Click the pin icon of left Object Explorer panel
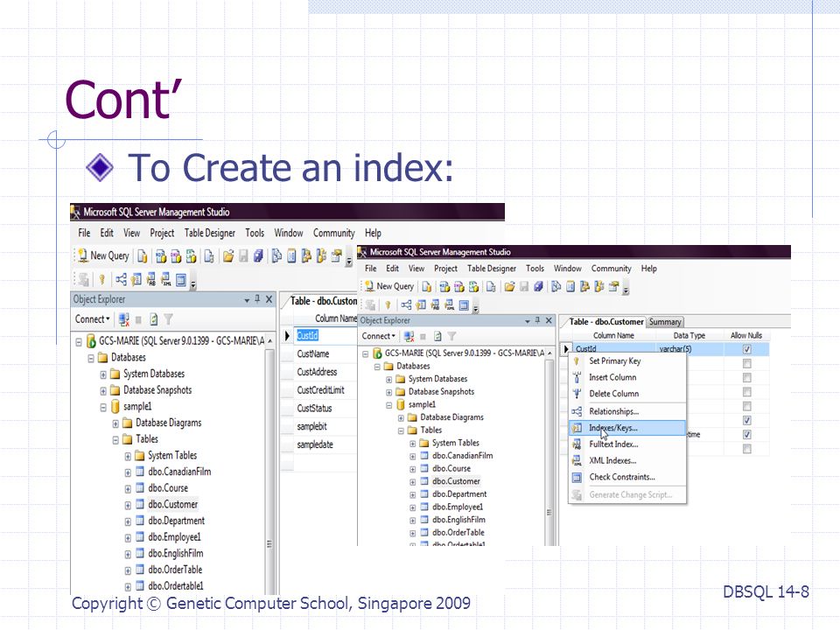This screenshot has height=630, width=840. click(x=257, y=299)
